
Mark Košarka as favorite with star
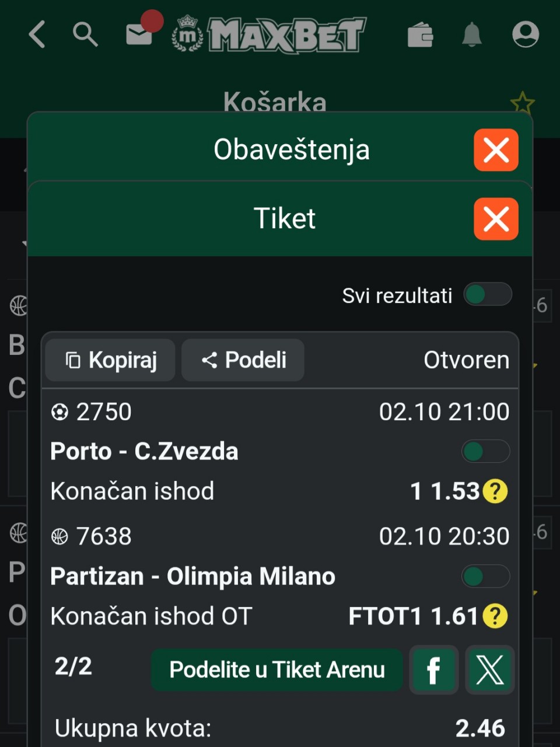point(522,103)
